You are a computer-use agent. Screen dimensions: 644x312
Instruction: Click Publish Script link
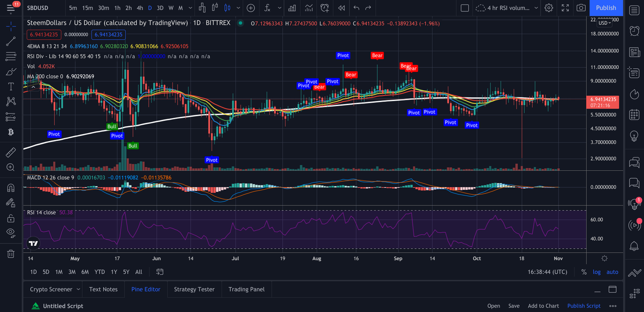(x=584, y=306)
